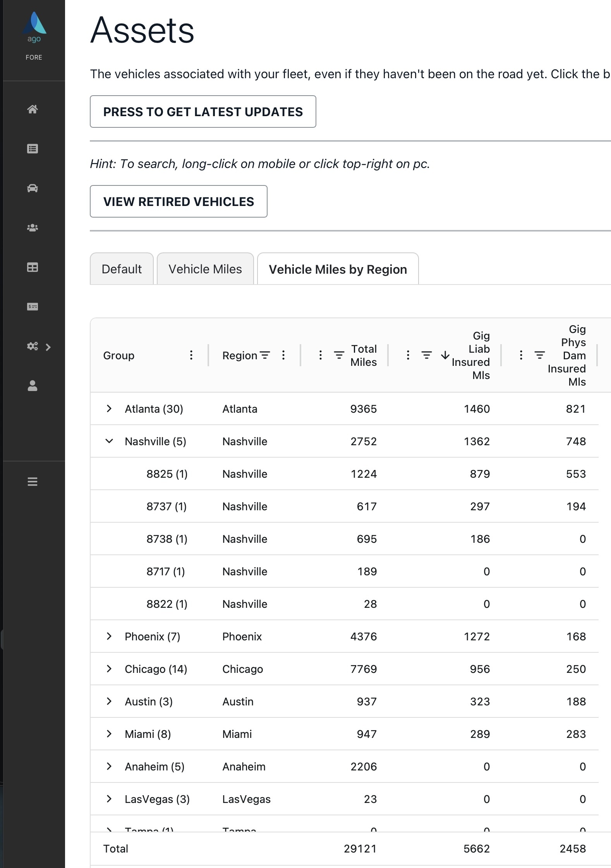Open the billing card icon in sidebar

click(33, 307)
